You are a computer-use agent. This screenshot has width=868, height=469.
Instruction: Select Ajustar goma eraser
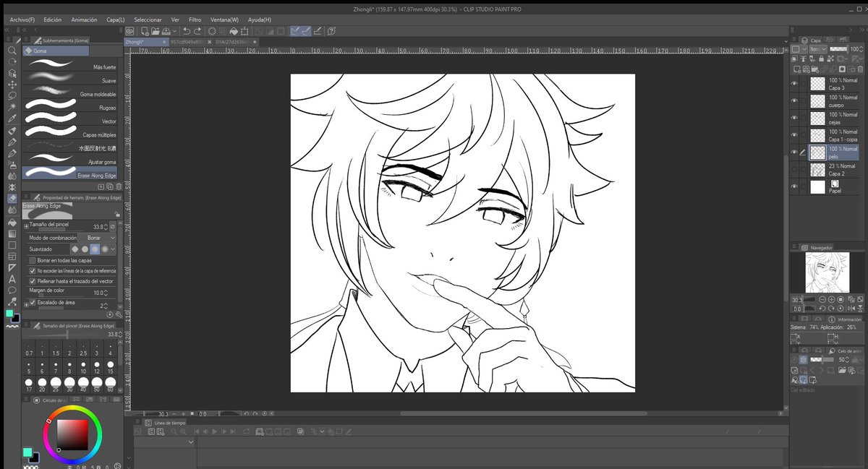70,160
